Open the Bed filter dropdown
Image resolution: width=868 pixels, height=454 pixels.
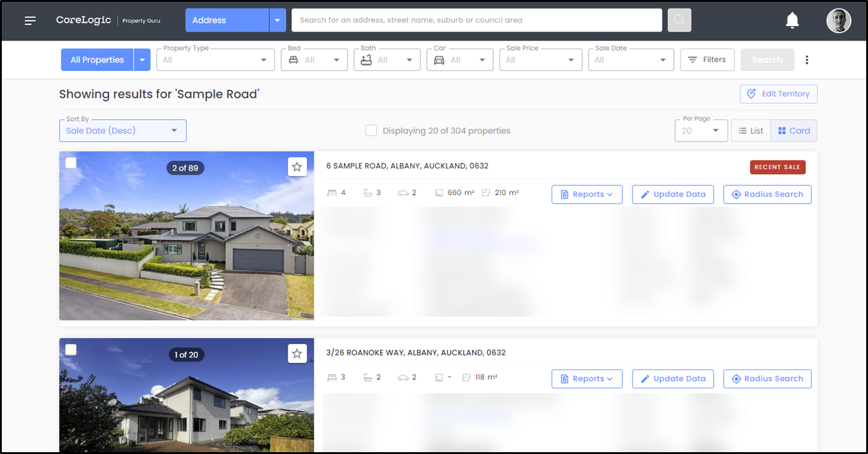point(314,60)
